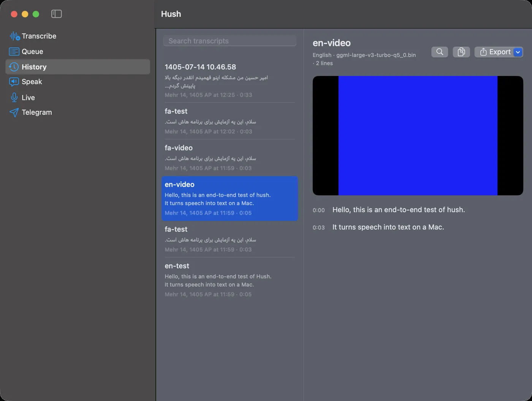
Task: Copy transcript with the clipboard icon
Action: point(461,52)
